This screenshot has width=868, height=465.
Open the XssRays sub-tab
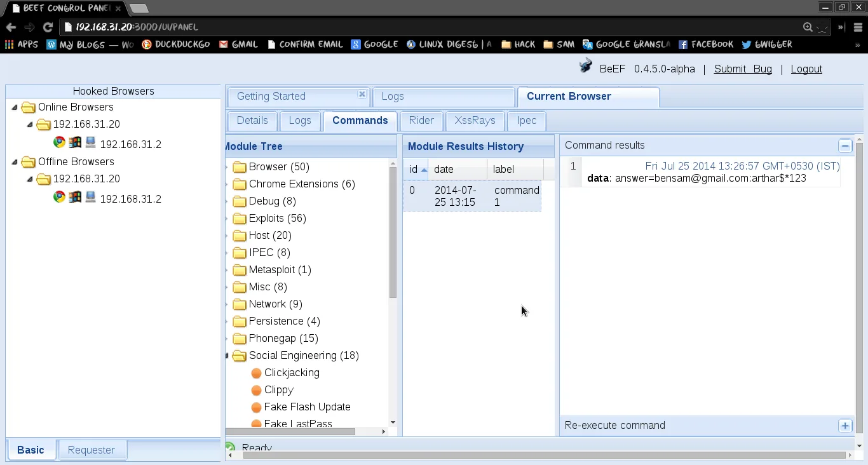pos(475,121)
